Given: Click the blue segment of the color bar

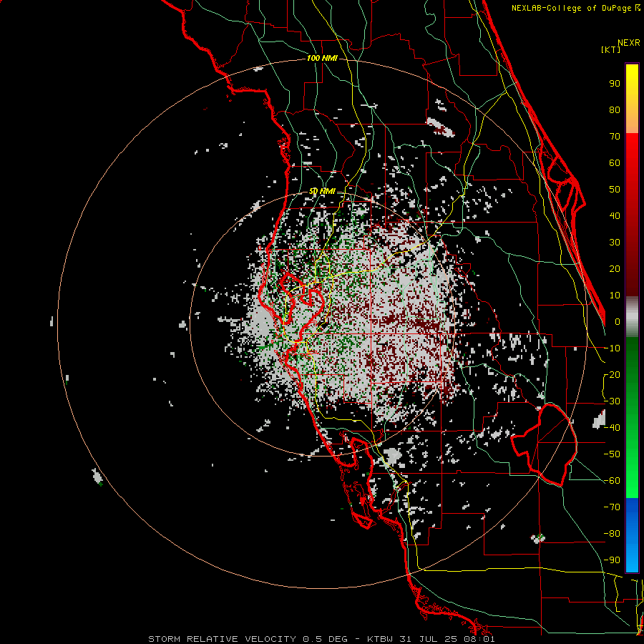Looking at the screenshot, I should 632,535.
